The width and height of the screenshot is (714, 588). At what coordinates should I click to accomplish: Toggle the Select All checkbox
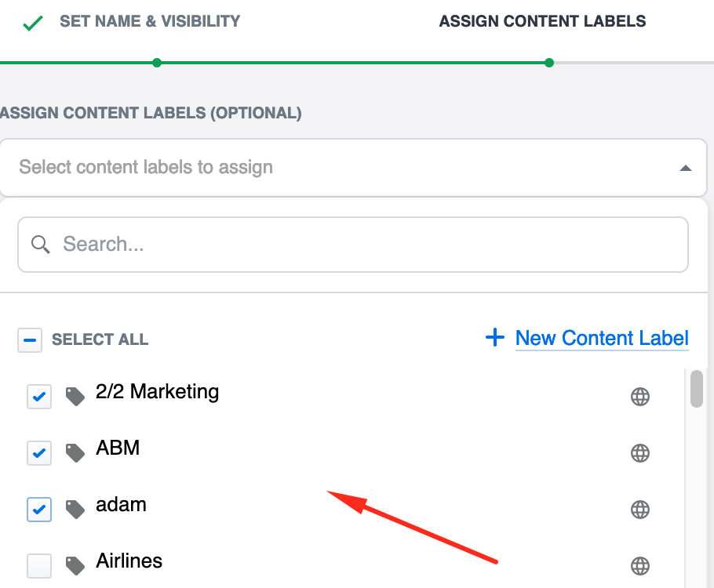tap(30, 340)
